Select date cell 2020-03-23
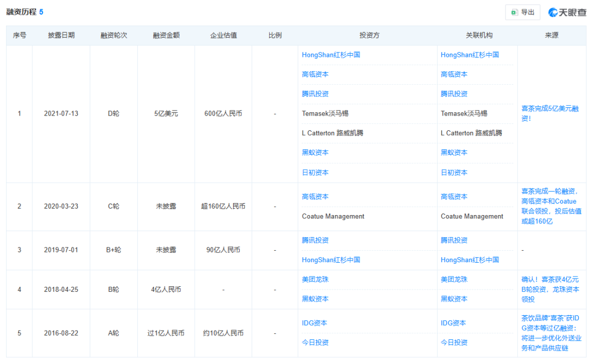 pyautogui.click(x=61, y=206)
